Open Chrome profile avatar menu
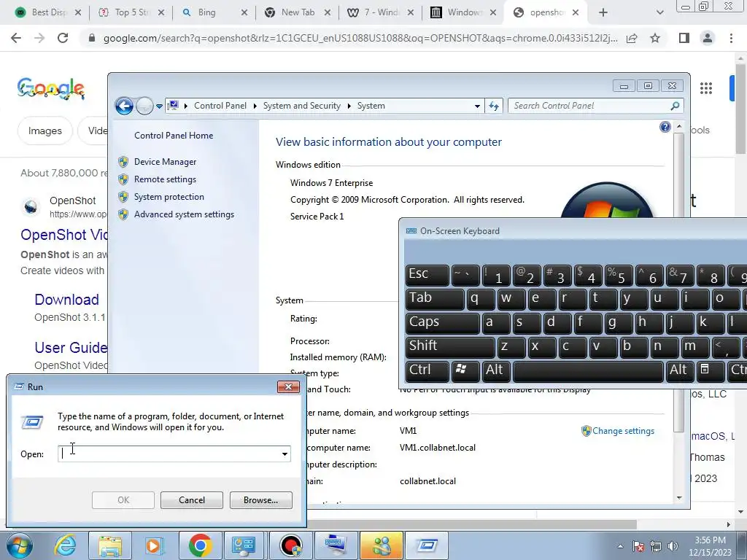Viewport: 747px width, 560px height. 708,38
